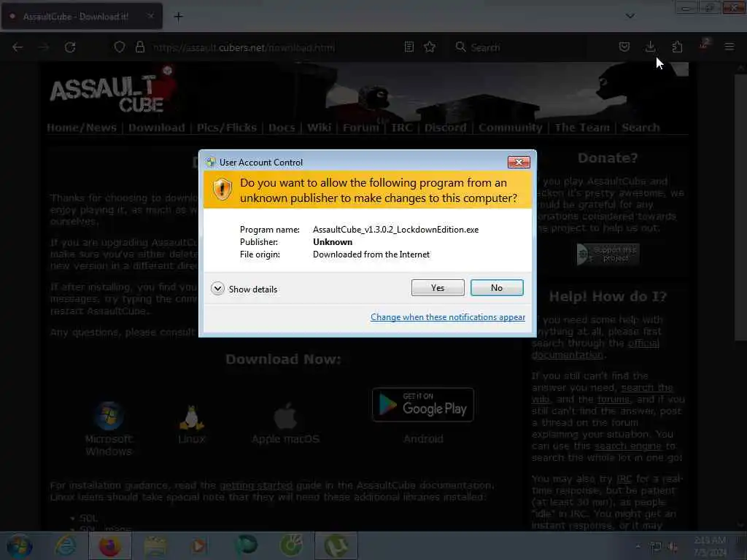Select the AssaultCube - Download it! tab
The width and height of the screenshot is (747, 560).
pos(82,17)
